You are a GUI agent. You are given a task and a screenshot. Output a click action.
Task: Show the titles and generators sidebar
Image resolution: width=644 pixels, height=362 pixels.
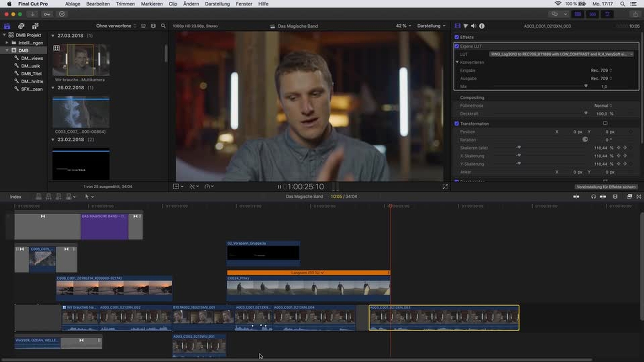35,26
